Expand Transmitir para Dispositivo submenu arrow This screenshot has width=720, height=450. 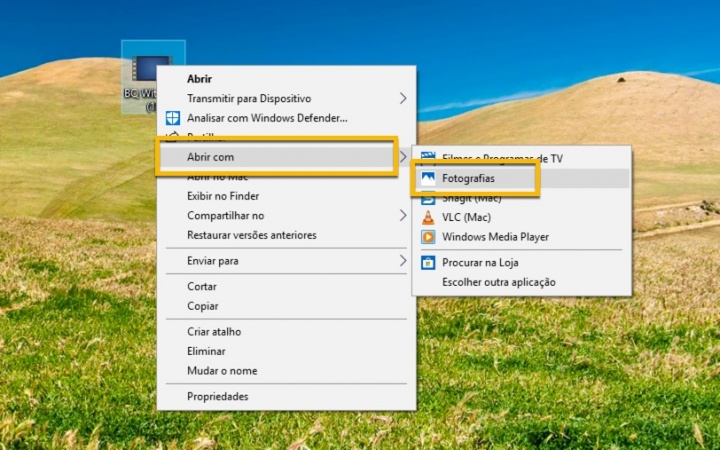click(403, 98)
